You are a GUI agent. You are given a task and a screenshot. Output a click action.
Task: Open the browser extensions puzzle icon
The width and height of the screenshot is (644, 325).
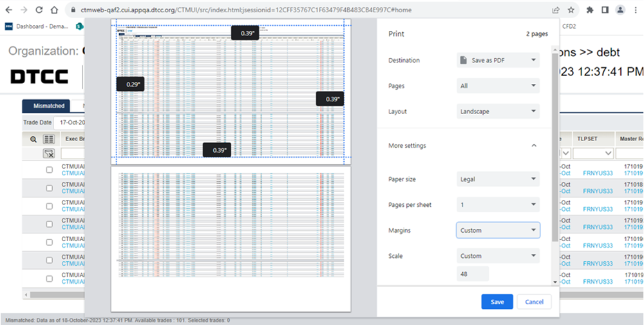coord(589,10)
